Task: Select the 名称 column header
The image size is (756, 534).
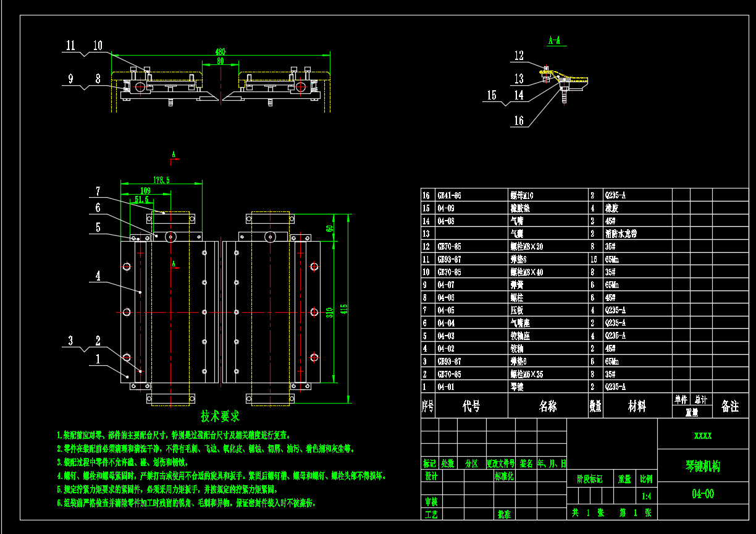Action: (547, 406)
